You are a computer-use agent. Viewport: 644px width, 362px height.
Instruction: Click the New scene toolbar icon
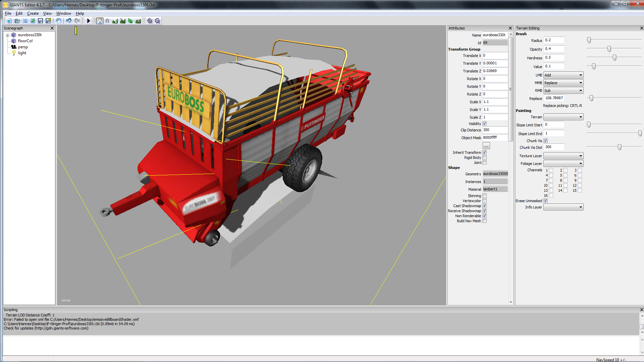click(9, 21)
